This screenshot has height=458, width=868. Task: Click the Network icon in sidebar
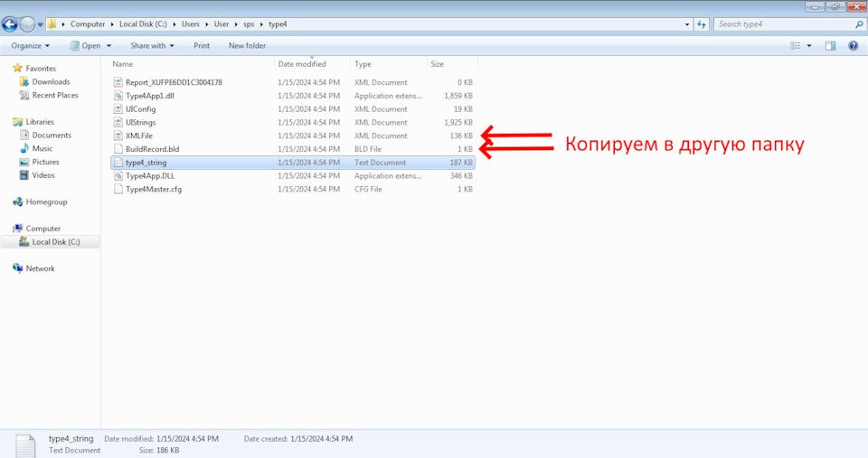[x=18, y=268]
